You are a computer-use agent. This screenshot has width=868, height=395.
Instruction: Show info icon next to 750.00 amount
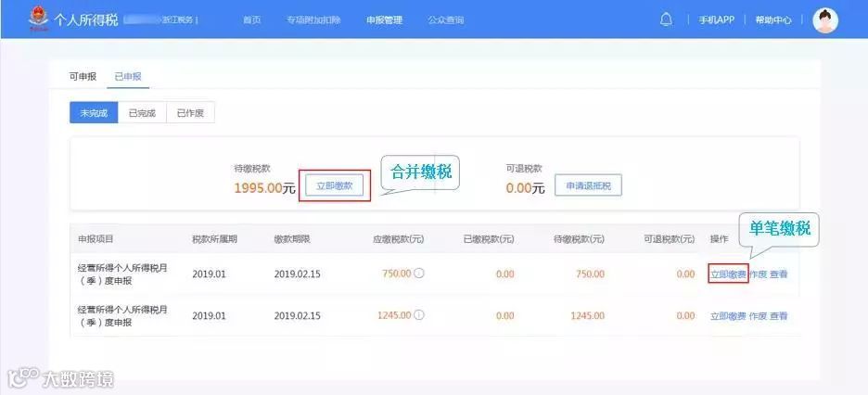[x=419, y=273]
